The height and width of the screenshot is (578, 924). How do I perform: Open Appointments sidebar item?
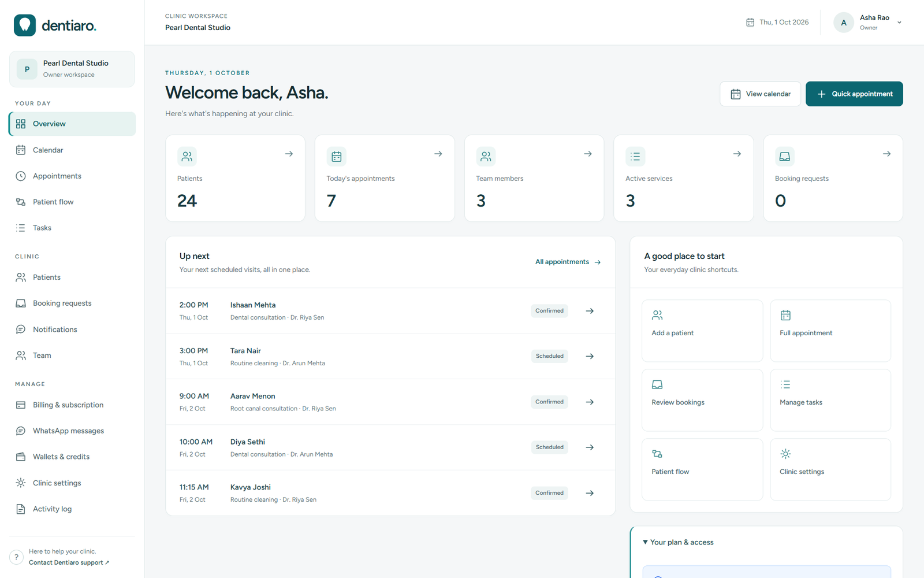point(72,176)
